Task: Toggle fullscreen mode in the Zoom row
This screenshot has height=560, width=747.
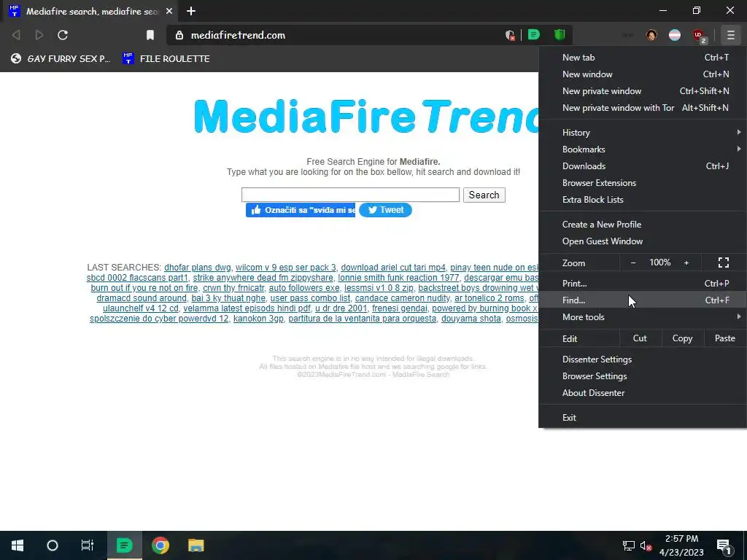Action: (x=724, y=262)
